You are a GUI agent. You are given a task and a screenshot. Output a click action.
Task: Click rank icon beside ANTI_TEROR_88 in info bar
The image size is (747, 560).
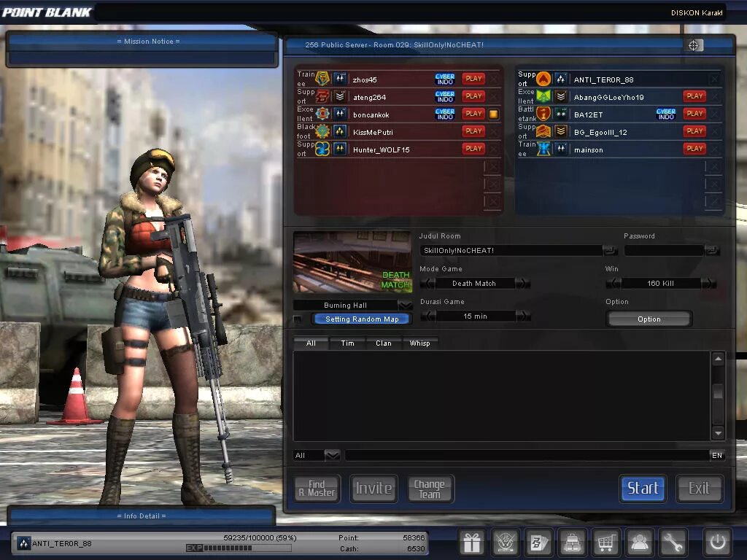tap(23, 543)
